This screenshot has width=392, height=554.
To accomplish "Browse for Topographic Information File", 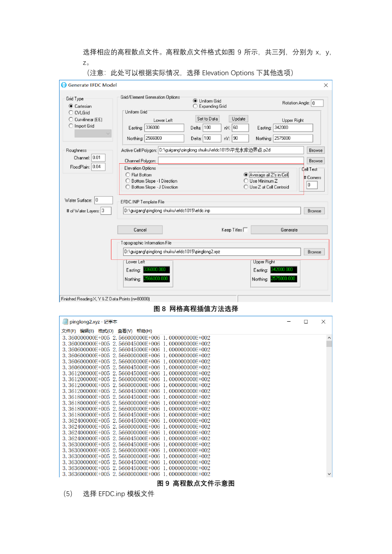I will pos(314,252).
